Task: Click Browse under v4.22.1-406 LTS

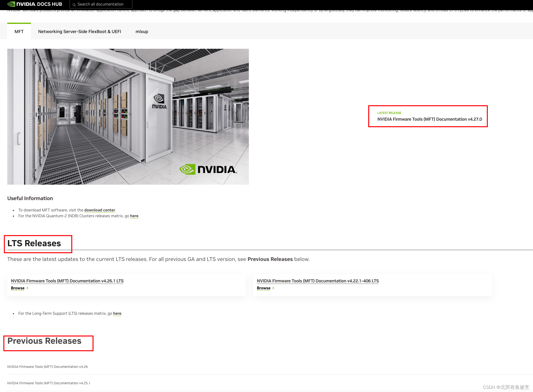Action: point(264,288)
